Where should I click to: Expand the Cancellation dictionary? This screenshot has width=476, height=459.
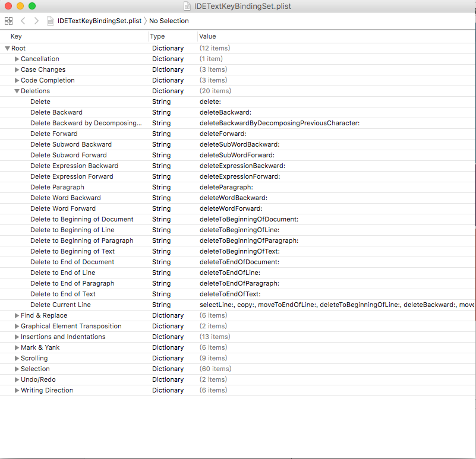tap(17, 59)
